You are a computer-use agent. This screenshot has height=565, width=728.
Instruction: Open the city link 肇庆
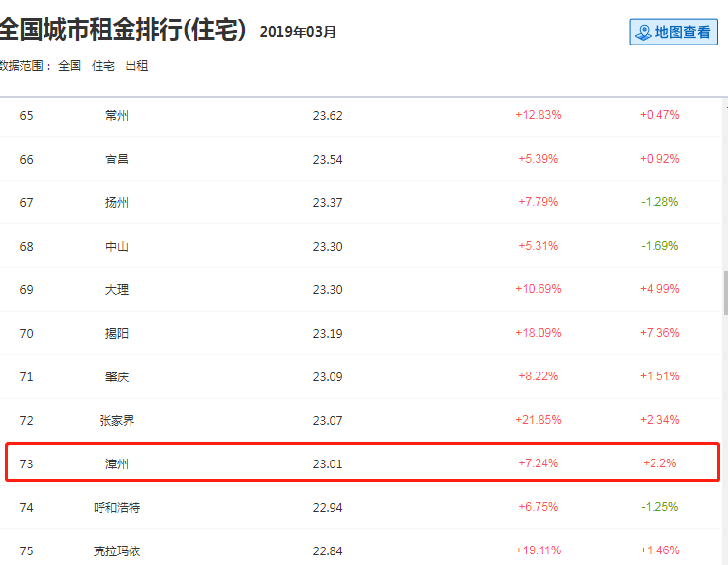click(x=117, y=376)
